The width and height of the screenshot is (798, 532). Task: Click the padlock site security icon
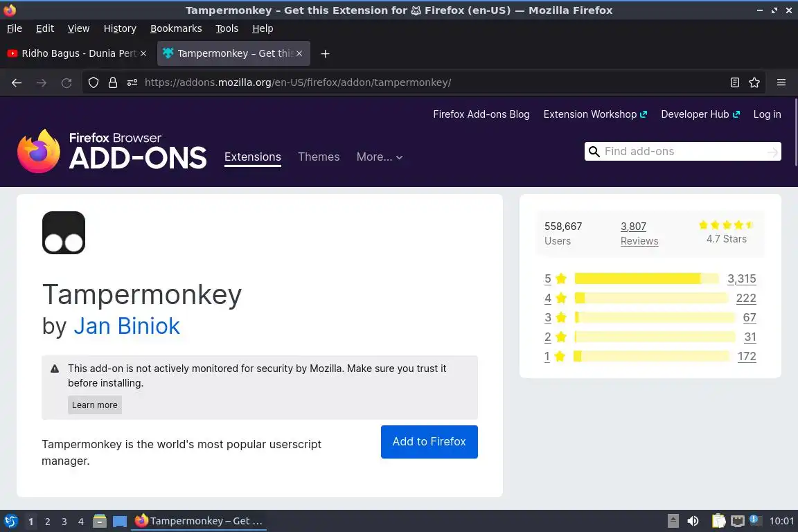(x=113, y=82)
